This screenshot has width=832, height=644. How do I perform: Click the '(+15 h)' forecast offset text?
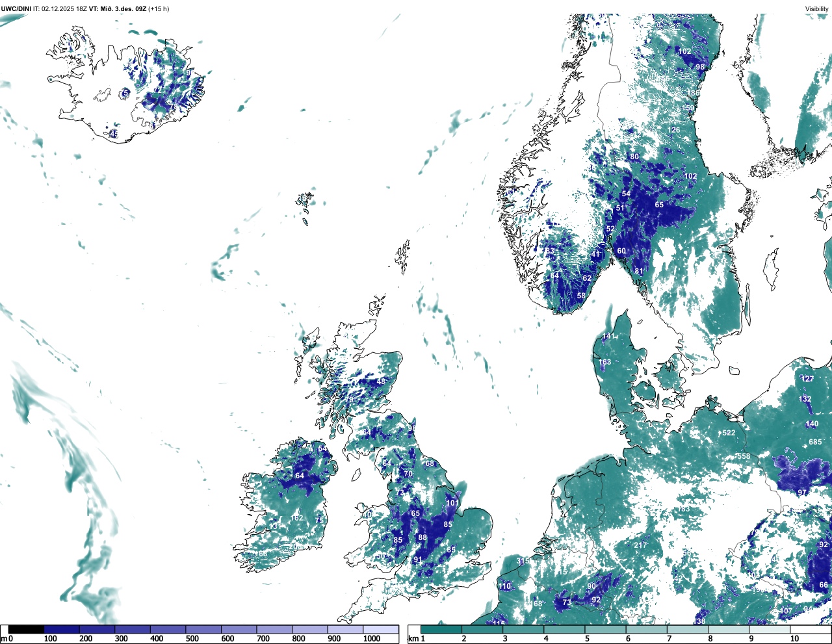[x=159, y=8]
